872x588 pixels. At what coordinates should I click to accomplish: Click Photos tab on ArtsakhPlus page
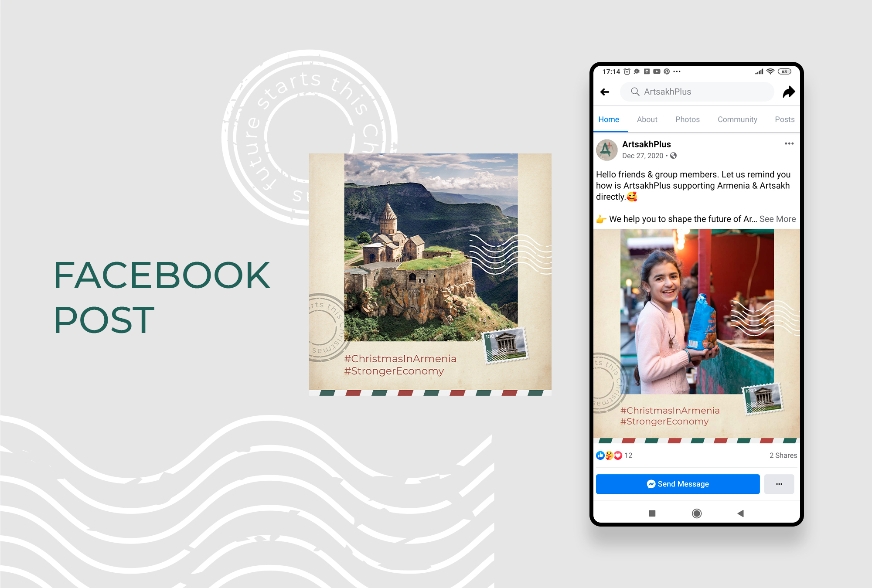[688, 119]
